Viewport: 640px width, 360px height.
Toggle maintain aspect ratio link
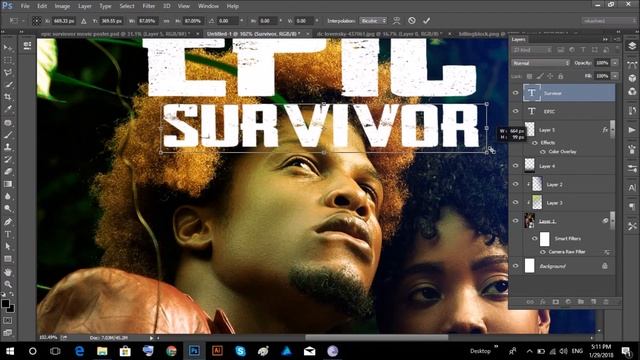point(167,21)
